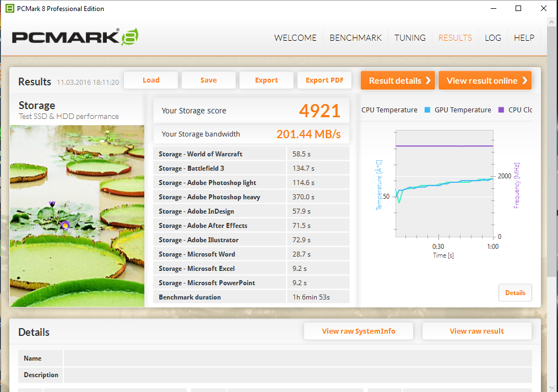Open Result details
The image size is (558, 392).
pos(398,80)
